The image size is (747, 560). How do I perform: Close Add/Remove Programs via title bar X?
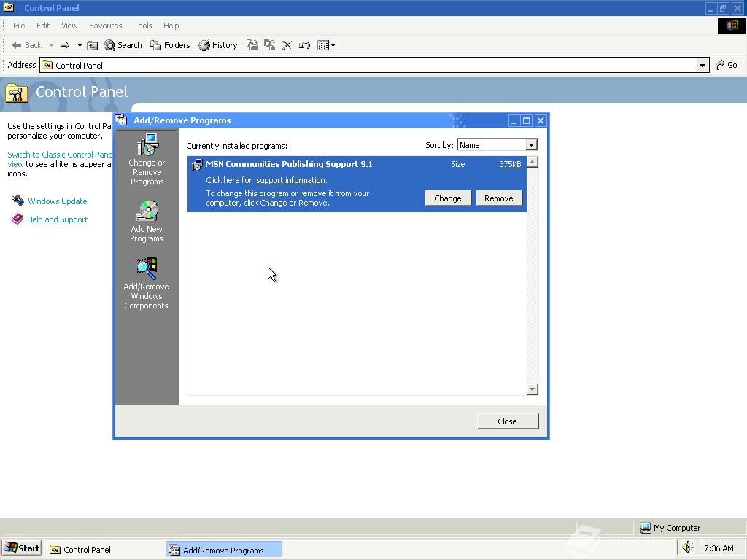tap(541, 121)
